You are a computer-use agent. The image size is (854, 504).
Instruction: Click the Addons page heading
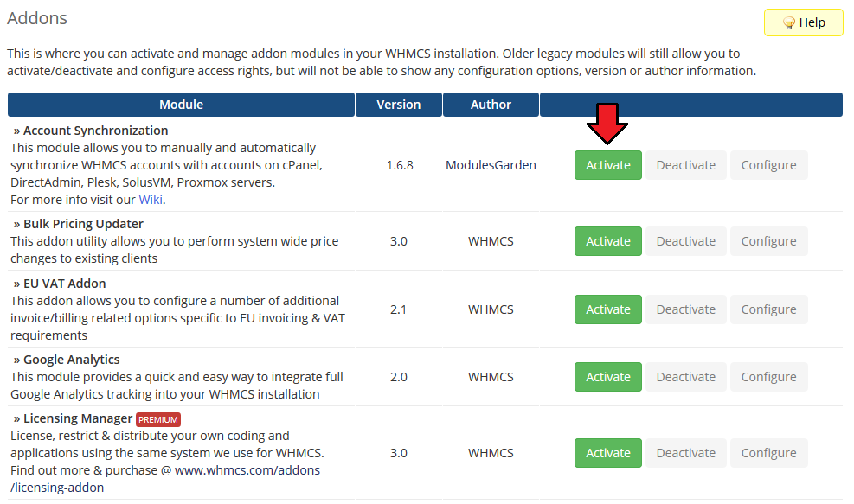(x=37, y=18)
